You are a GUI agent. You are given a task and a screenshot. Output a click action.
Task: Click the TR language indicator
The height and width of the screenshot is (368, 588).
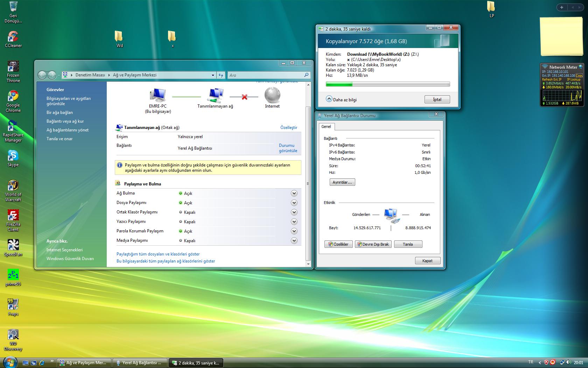click(531, 362)
